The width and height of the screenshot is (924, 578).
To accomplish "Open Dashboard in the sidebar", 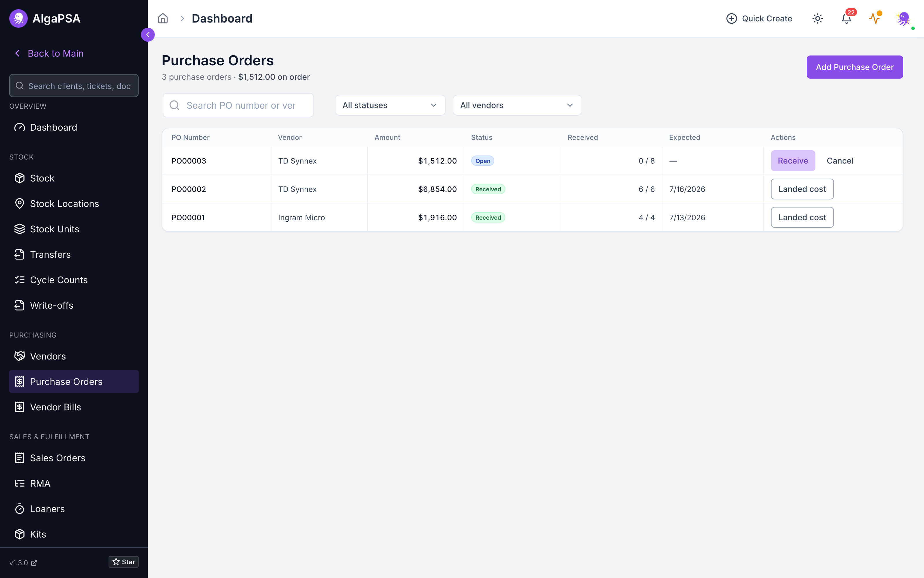I will point(74,127).
